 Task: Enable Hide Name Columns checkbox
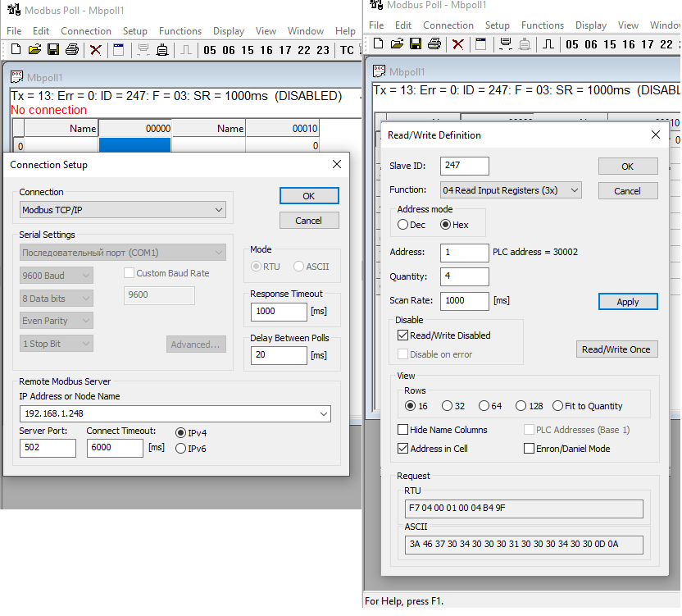402,430
